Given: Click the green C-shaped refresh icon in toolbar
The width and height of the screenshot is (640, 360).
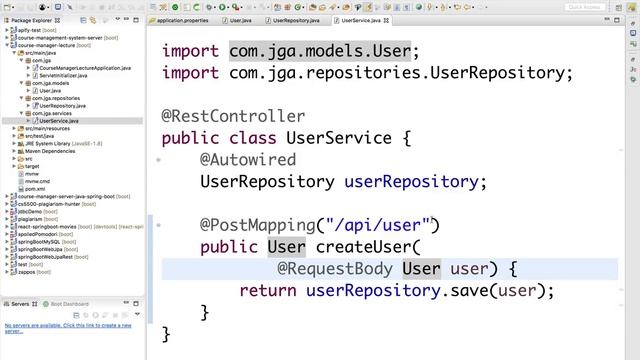Looking at the screenshot, I should coord(196,7).
